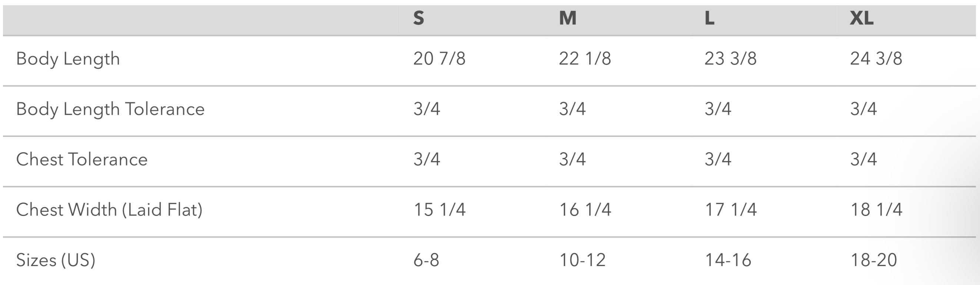The height and width of the screenshot is (285, 980).
Task: Click the 20 7/8 body length value
Action: click(x=439, y=59)
